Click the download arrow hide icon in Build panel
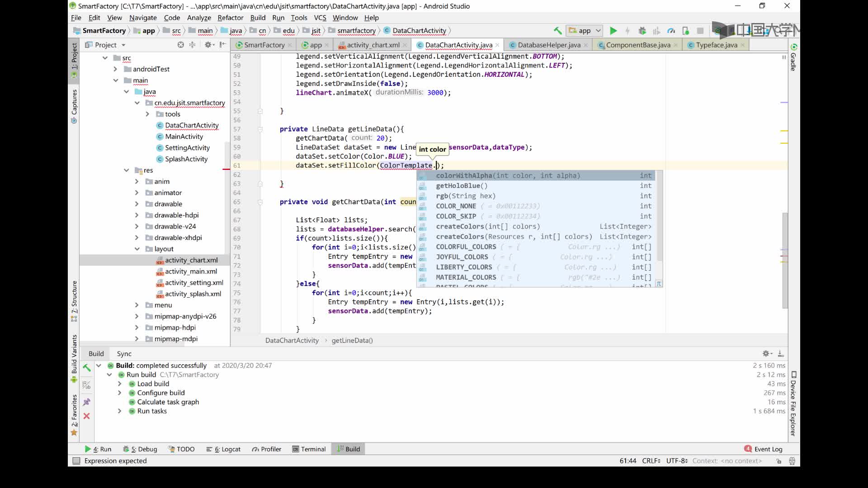Screen dimensions: 868x488 click(781, 353)
